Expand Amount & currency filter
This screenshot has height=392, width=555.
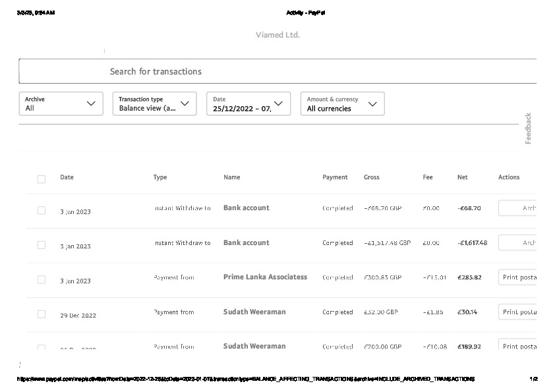(x=342, y=104)
